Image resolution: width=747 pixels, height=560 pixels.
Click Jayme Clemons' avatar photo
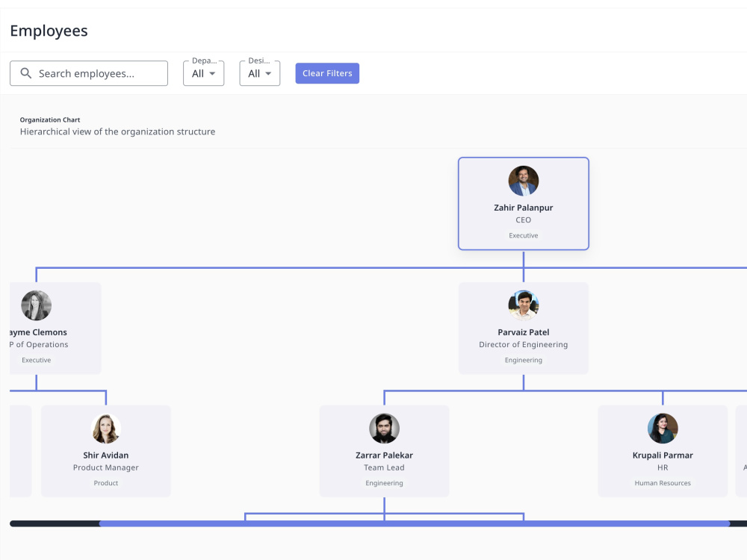pos(36,305)
